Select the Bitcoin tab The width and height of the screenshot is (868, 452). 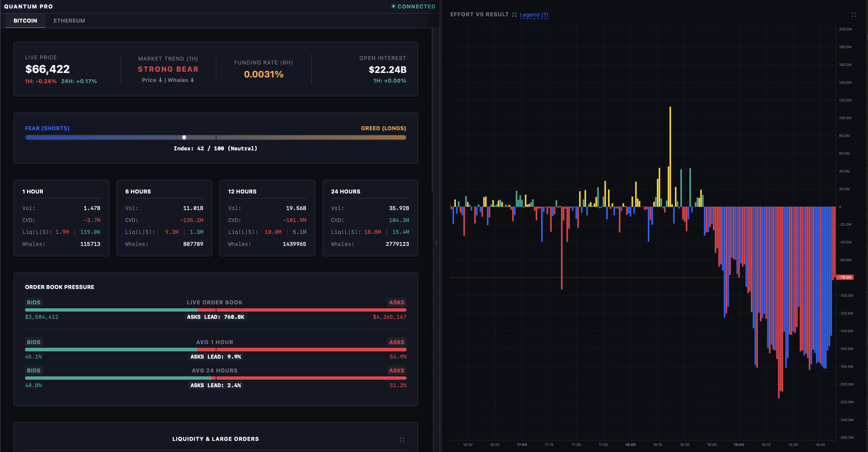pos(25,20)
